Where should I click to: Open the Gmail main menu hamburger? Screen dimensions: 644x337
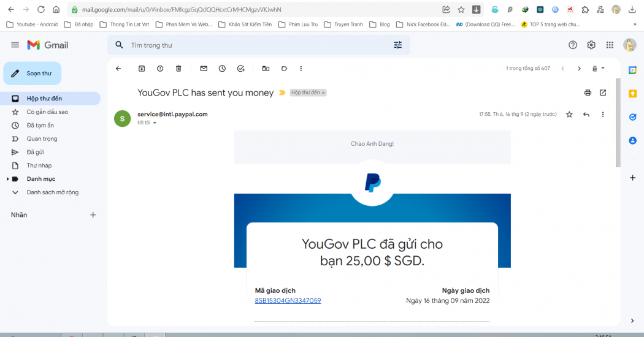tap(15, 45)
